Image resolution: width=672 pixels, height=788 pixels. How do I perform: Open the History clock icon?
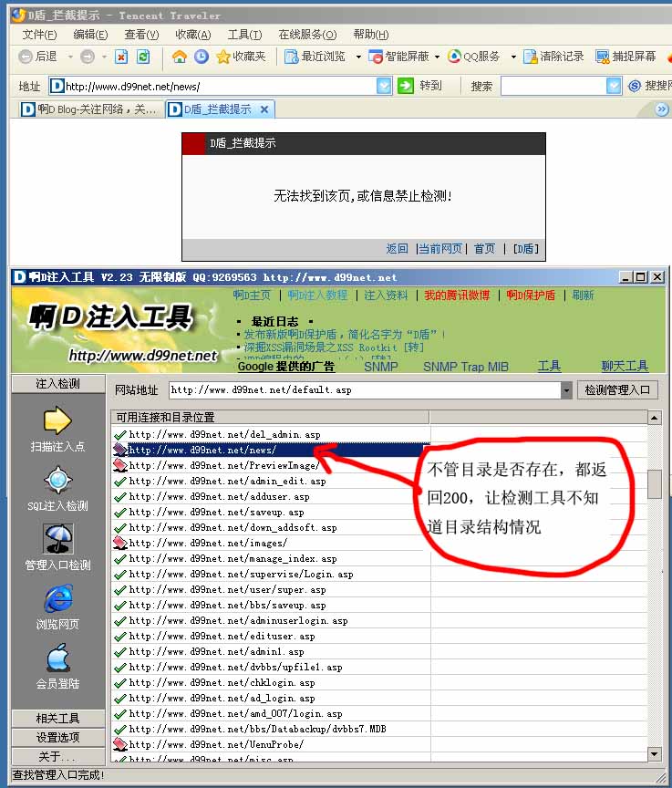click(x=202, y=57)
